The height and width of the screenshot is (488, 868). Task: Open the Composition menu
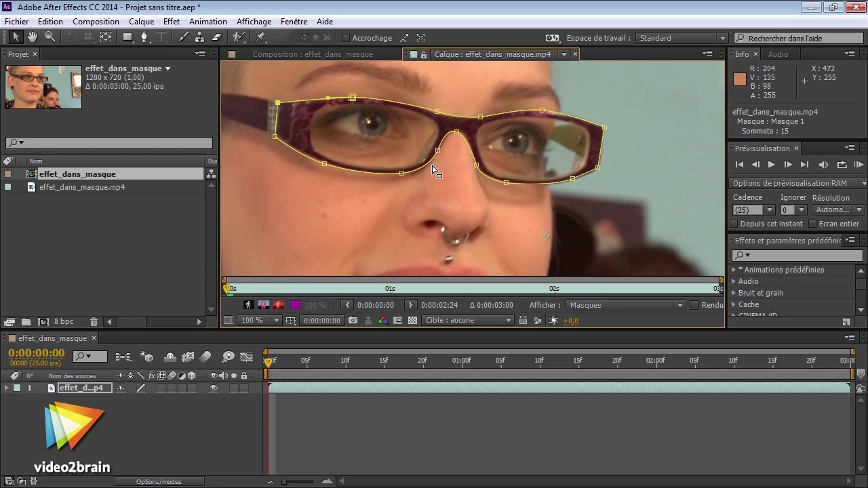[96, 22]
